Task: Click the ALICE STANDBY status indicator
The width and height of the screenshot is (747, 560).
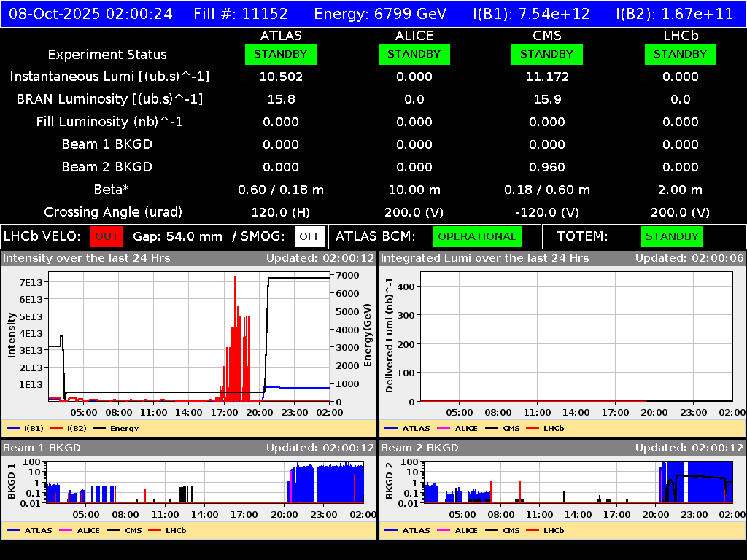Action: tap(414, 54)
